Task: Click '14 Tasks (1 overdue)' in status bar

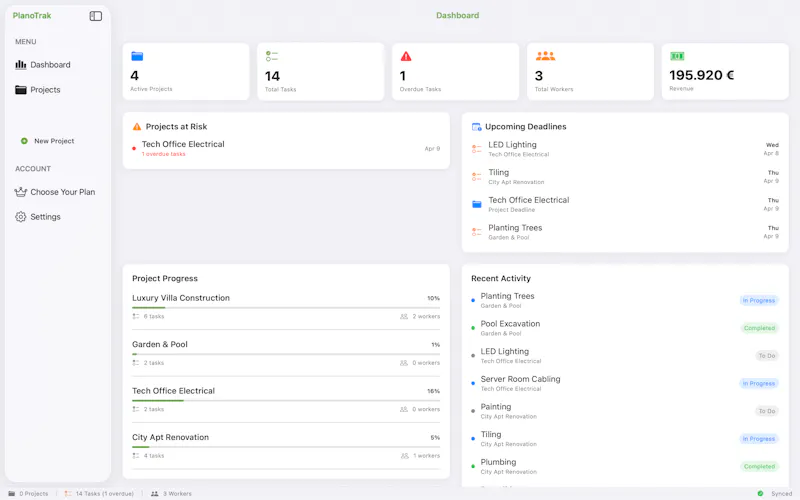Action: pyautogui.click(x=105, y=493)
